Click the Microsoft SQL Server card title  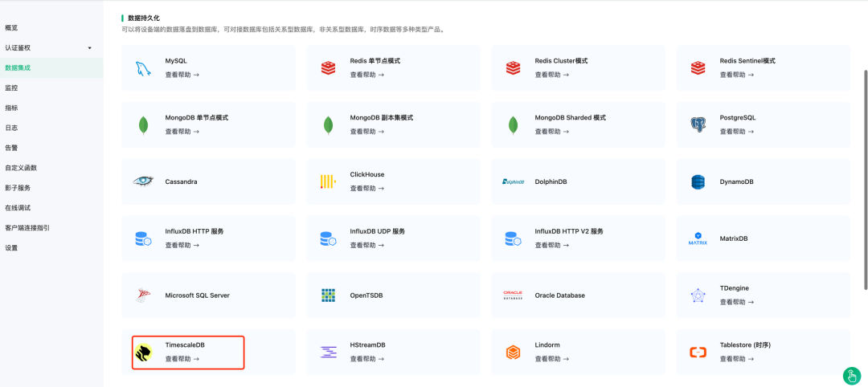coord(197,295)
